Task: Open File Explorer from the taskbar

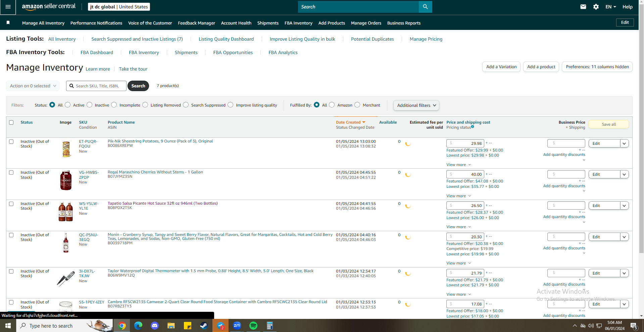Action: tap(171, 326)
